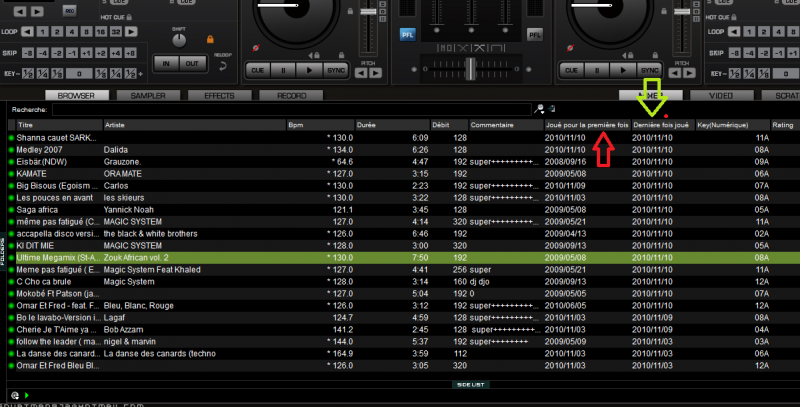The image size is (800, 407).
Task: Select the last crossfader curve icon
Action: pyautogui.click(x=497, y=48)
